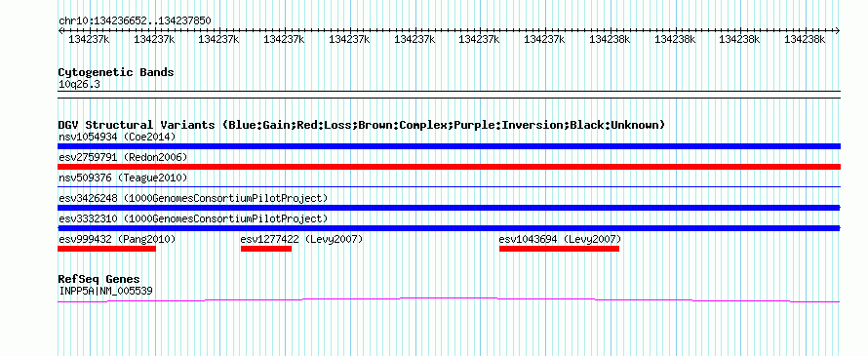Click the Cytogenetic Bands track title
This screenshot has width=868, height=356.
[x=116, y=72]
